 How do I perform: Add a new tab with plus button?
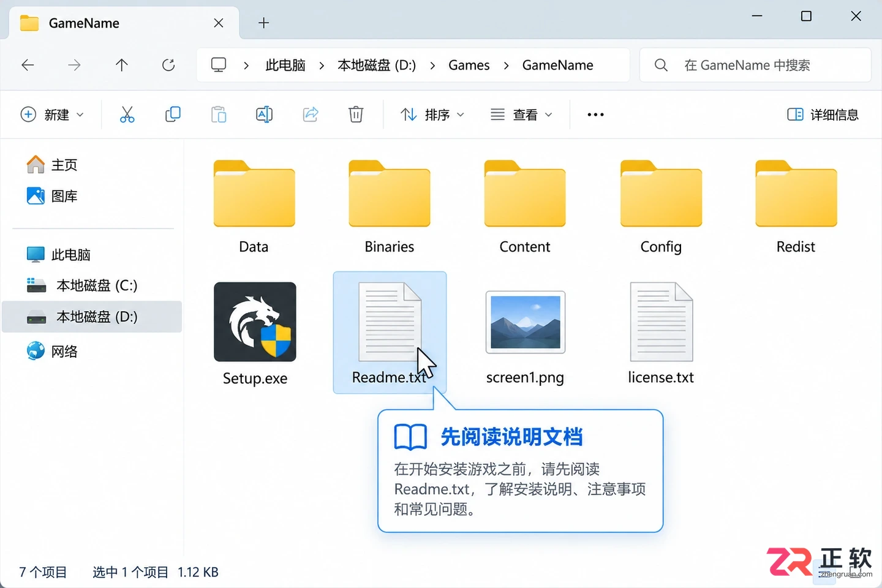264,23
